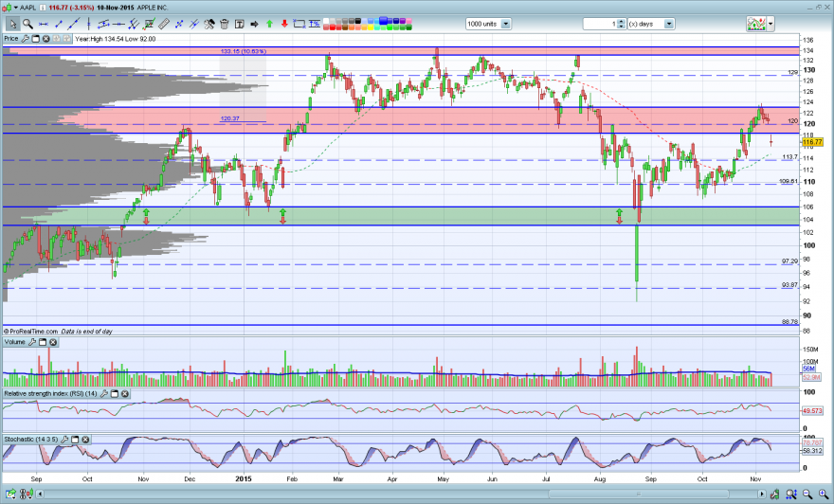Screen dimensions: 834x504
Task: Open Price panel wrench settings
Action: pyautogui.click(x=25, y=39)
